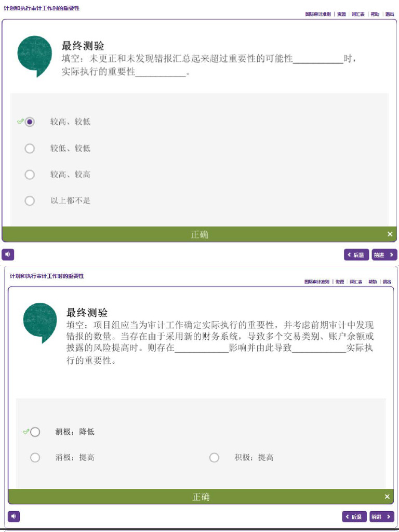This screenshot has width=399, height=532.
Task: Choose the 较低、较低 answer option
Action: [x=30, y=148]
